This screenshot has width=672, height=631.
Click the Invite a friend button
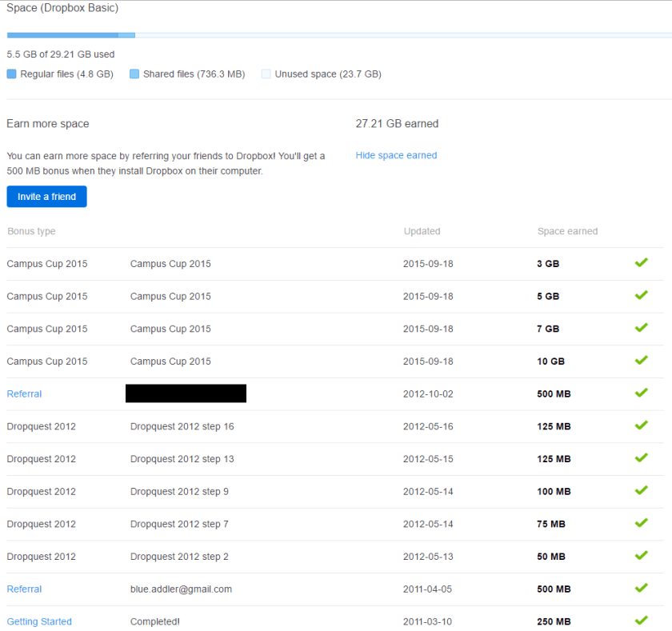click(46, 196)
